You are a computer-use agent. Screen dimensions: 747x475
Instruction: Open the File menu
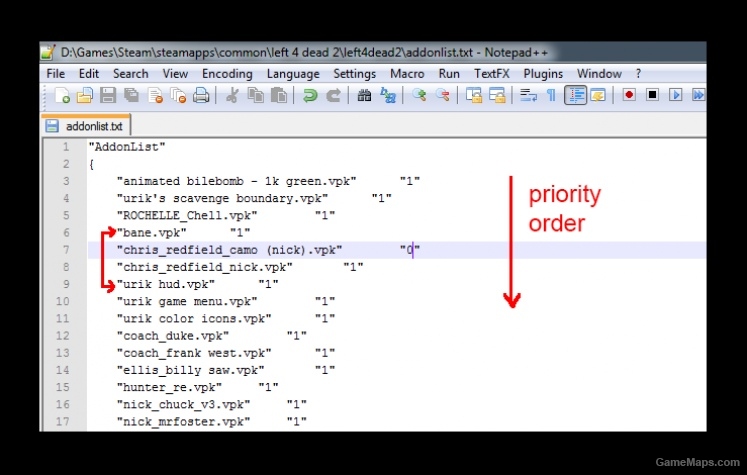56,74
